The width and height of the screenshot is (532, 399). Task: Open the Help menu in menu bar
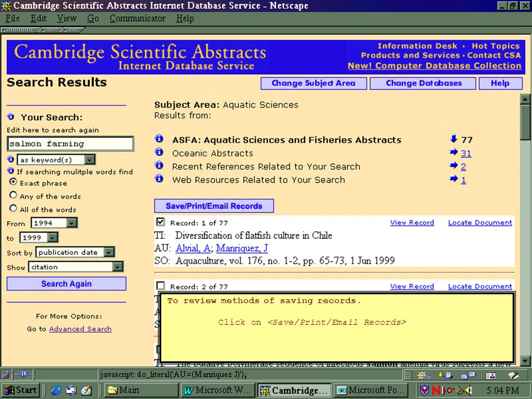(185, 18)
